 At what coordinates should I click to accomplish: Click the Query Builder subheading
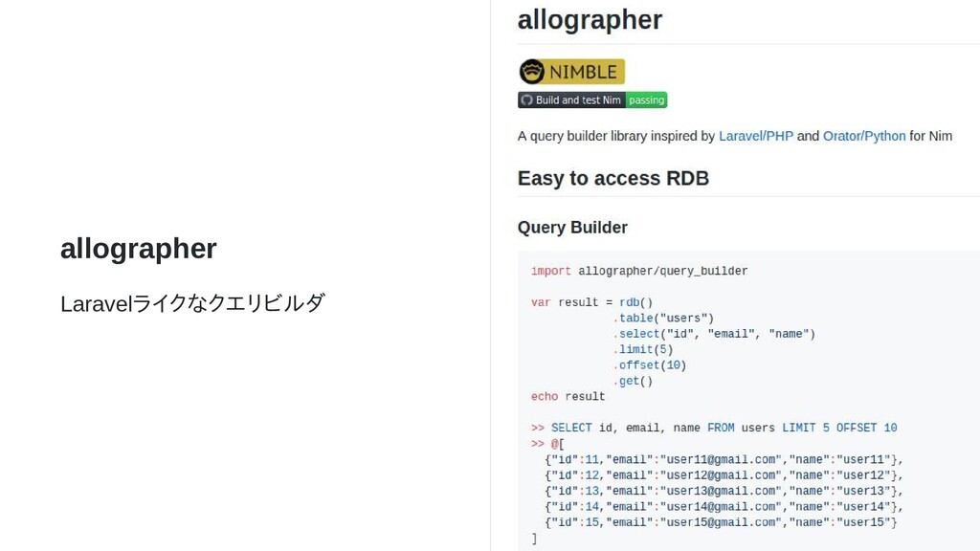pos(572,228)
